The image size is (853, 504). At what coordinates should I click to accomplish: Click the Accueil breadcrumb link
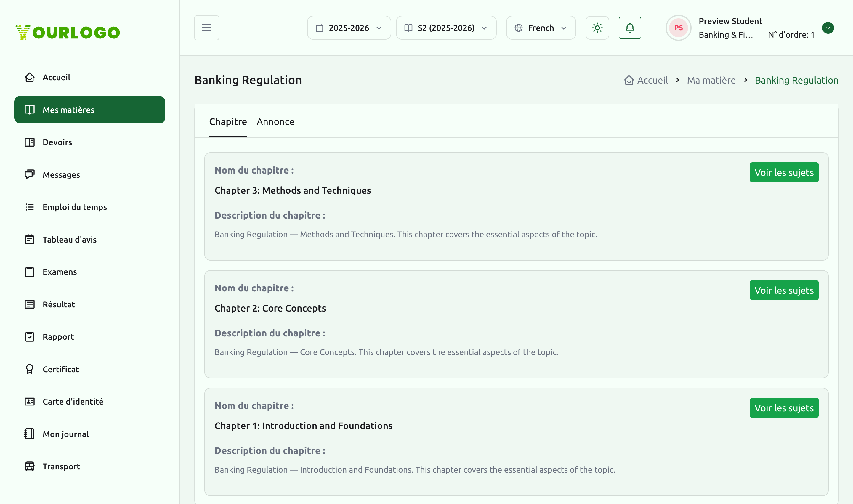click(x=652, y=80)
